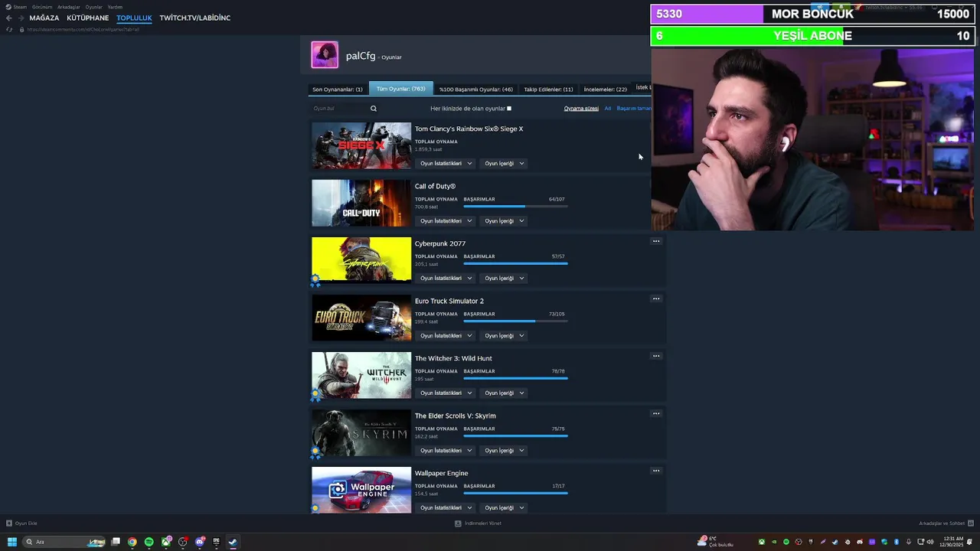Click the search magnifier in game list
980x551 pixels.
(374, 109)
